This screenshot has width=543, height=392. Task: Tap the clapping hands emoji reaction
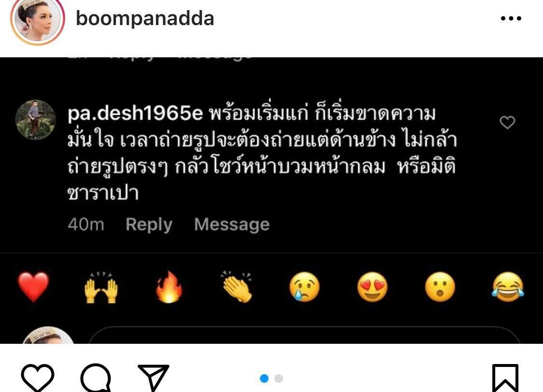237,287
